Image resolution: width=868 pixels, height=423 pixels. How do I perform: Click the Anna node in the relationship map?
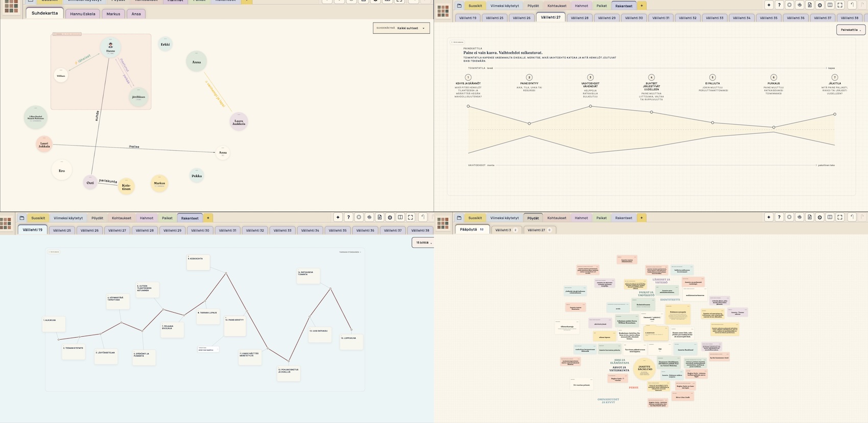coord(197,62)
